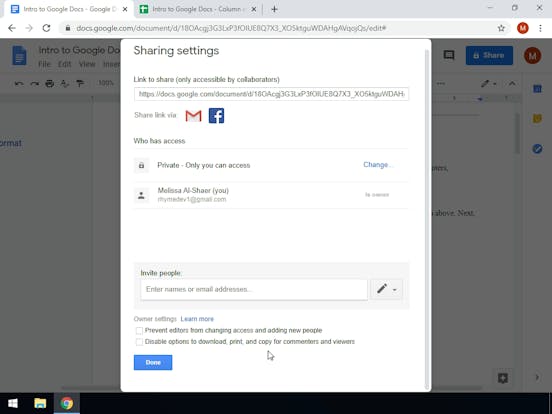Click the address bar URL
This screenshot has width=552, height=414.
[x=231, y=28]
